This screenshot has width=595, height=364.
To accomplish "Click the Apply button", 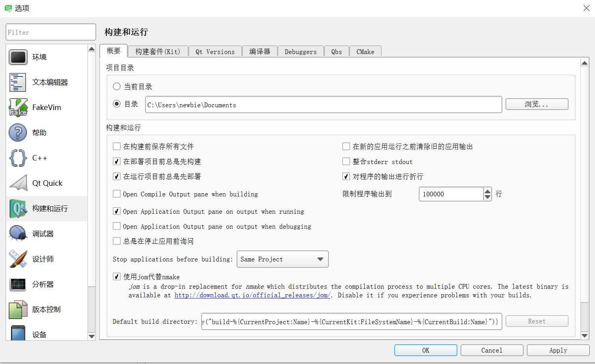I will point(558,350).
